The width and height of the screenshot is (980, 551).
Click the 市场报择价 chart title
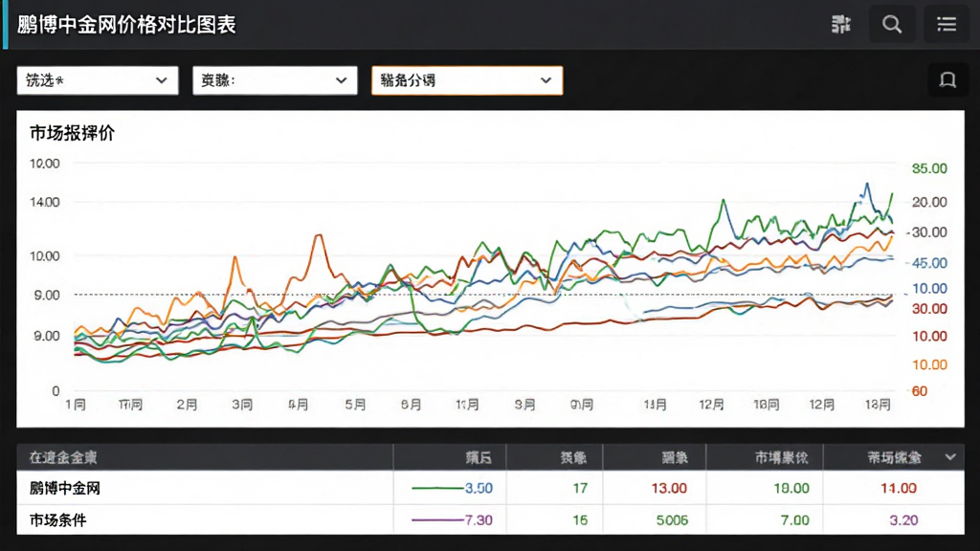click(x=73, y=133)
